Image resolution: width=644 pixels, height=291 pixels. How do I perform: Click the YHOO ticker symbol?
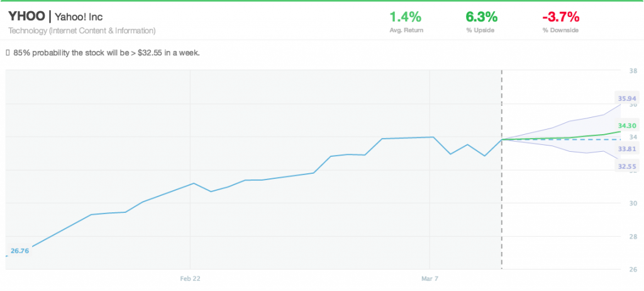point(26,17)
